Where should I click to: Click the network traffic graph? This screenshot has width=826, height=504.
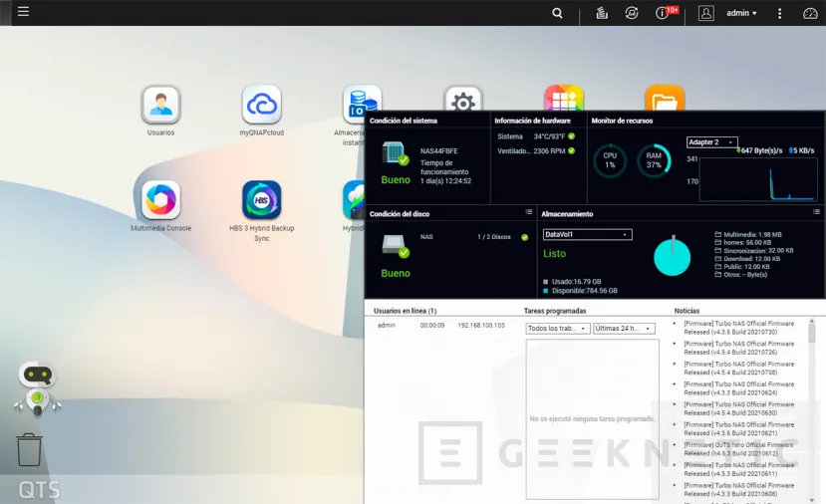click(758, 179)
